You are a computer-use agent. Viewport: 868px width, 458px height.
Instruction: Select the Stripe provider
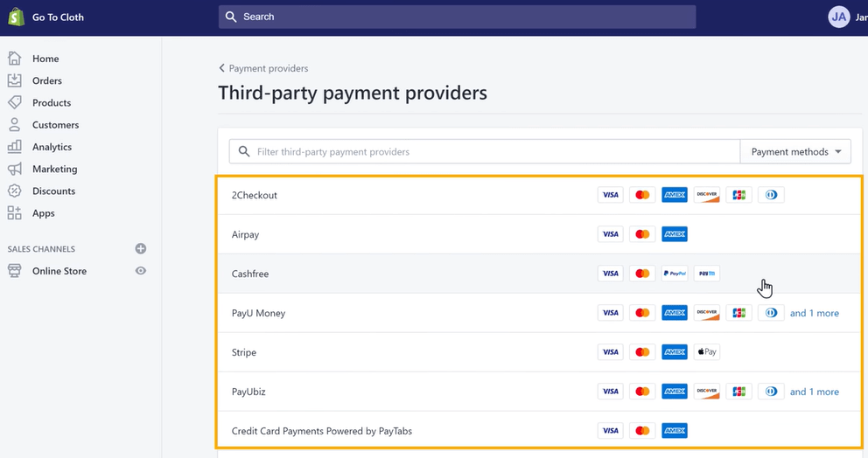coord(540,351)
